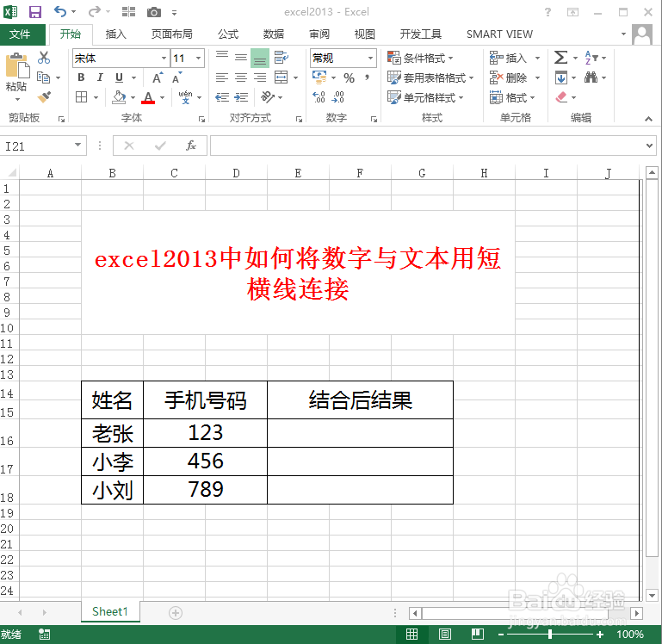Screen dimensions: 662x644
Task: Toggle Bold formatting
Action: click(x=81, y=77)
